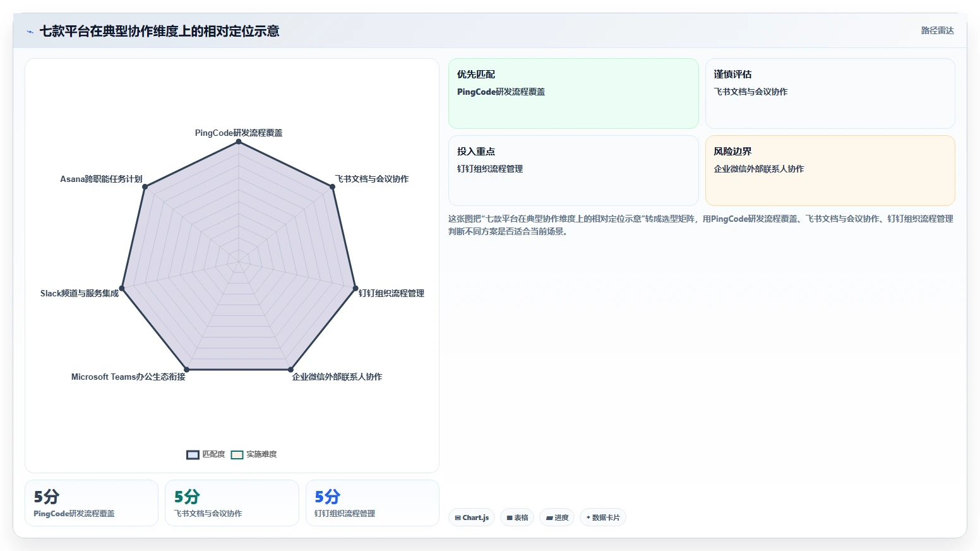Image resolution: width=980 pixels, height=551 pixels.
Task: Select the 风险边界 card
Action: (830, 171)
